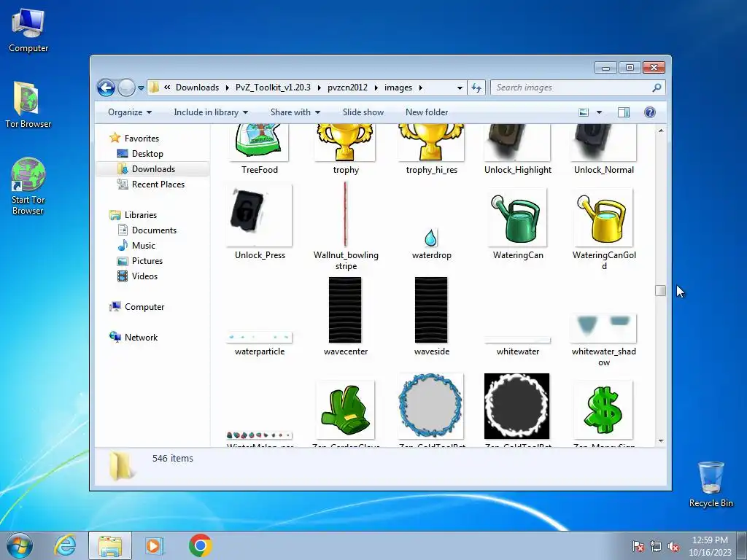This screenshot has width=747, height=560.
Task: Click the Forward navigation arrow button
Action: point(126,87)
